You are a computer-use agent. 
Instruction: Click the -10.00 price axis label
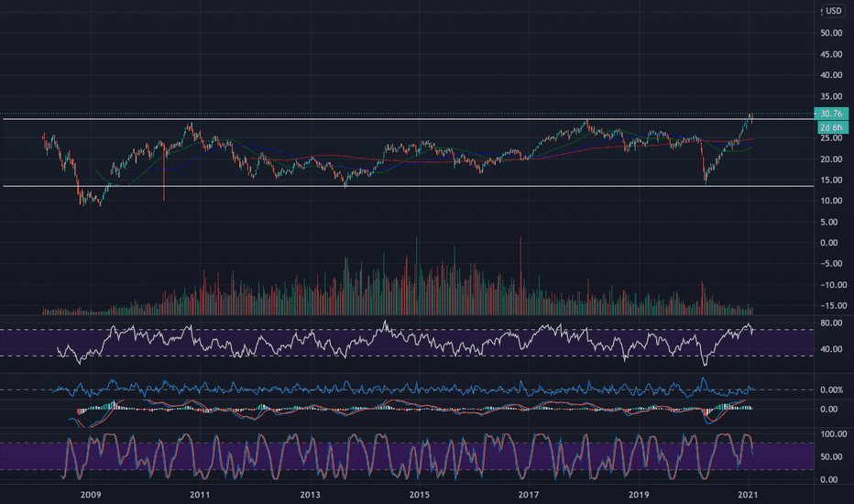(x=833, y=285)
